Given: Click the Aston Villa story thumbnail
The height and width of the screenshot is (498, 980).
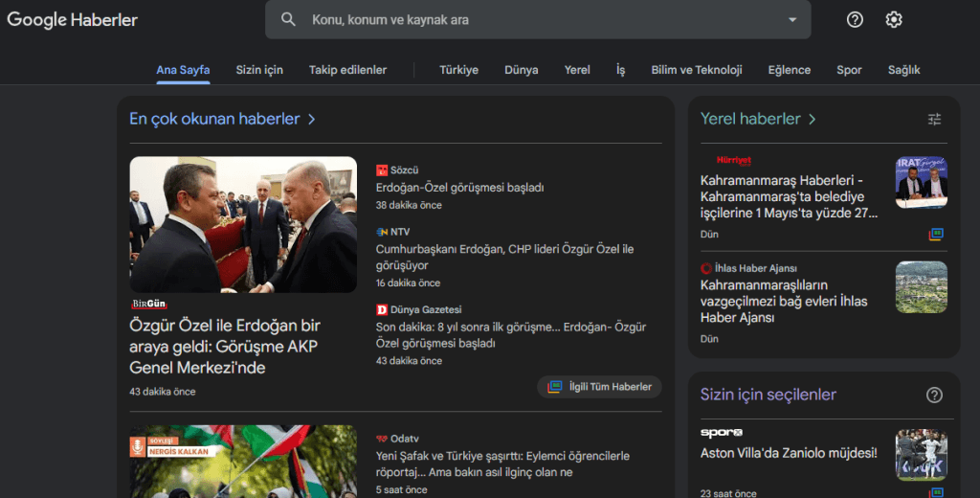Looking at the screenshot, I should coord(922,455).
